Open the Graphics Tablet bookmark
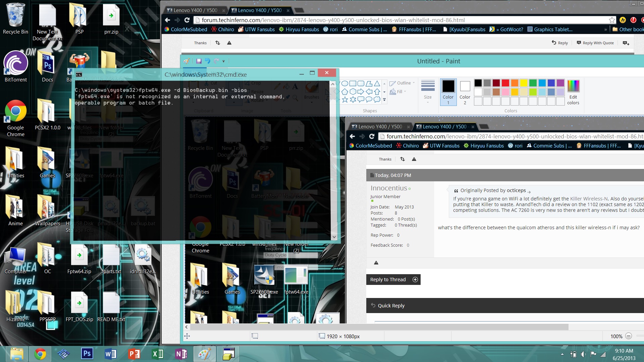The width and height of the screenshot is (644, 362). [x=550, y=29]
